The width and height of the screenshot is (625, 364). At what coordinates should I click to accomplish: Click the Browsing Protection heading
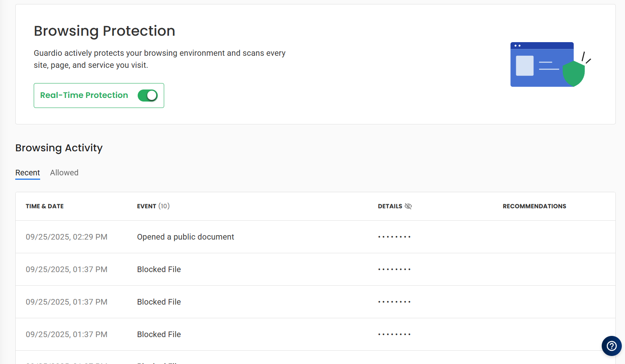[104, 31]
